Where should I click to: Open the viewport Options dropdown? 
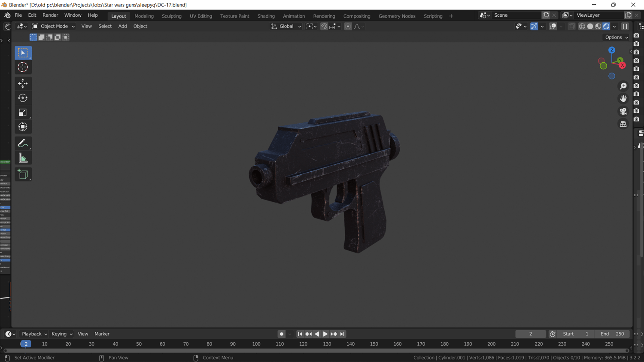pos(617,37)
